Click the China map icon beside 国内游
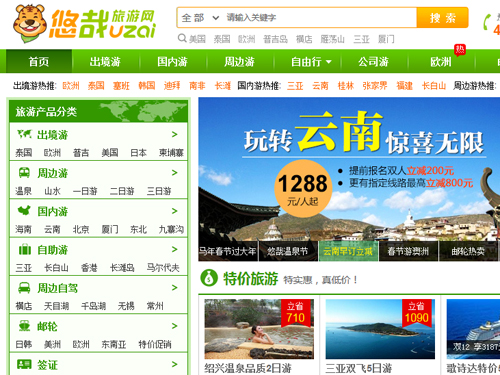The height and width of the screenshot is (375, 500). coord(24,211)
